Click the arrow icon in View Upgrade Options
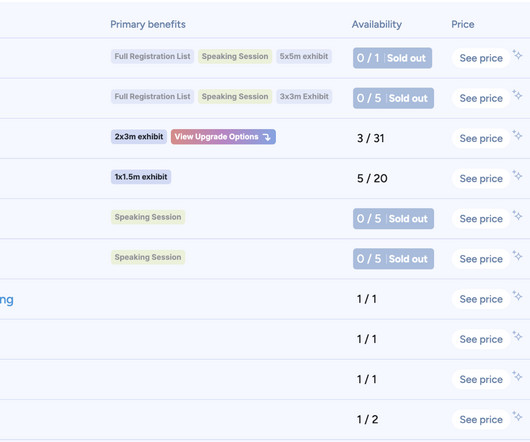 267,137
